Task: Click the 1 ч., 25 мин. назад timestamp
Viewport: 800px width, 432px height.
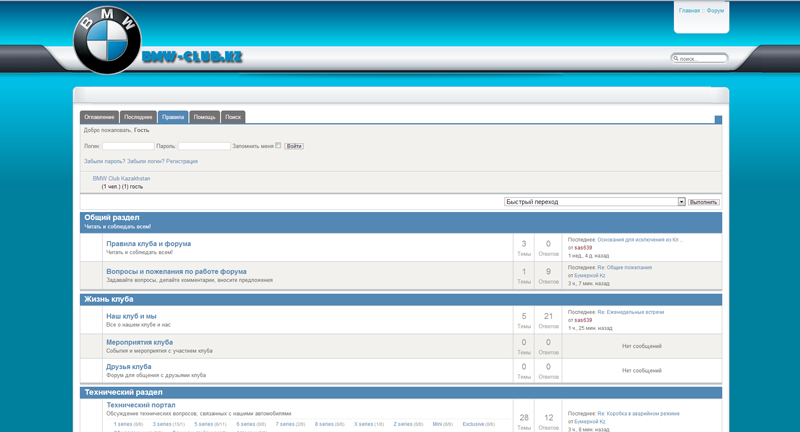Action: tap(590, 328)
